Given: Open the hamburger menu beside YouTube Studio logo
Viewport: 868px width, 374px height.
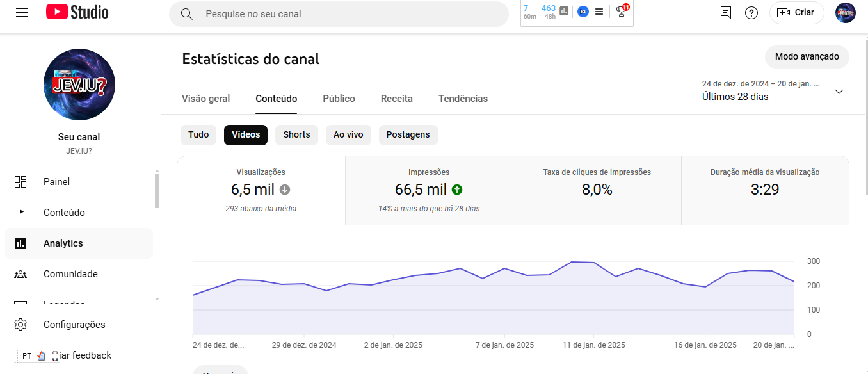Looking at the screenshot, I should [x=22, y=13].
